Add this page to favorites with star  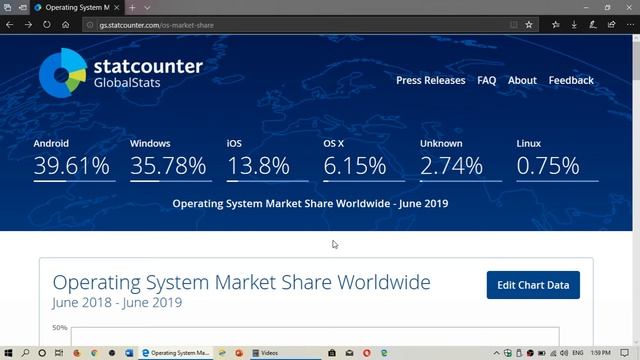point(529,25)
